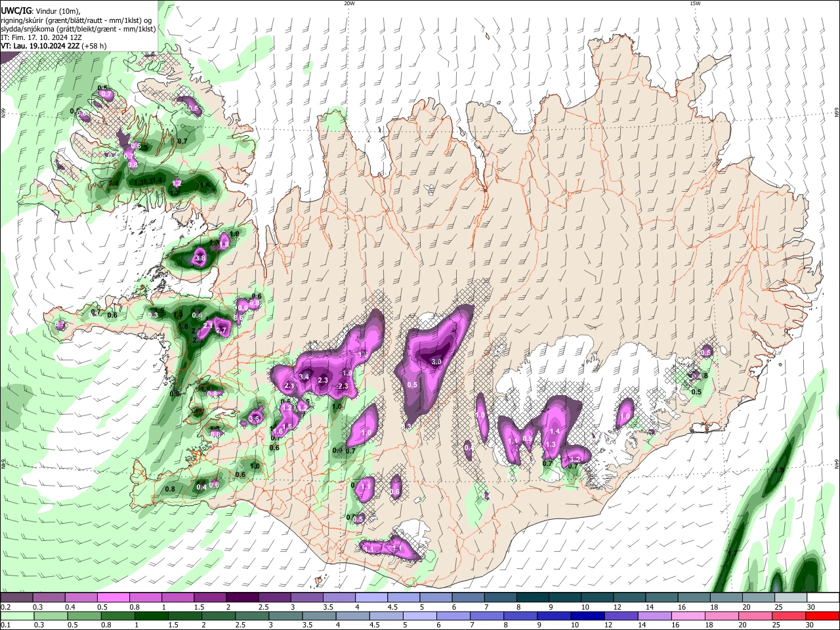
Task: Click dark purple top-row swatch between 2 and 2.5
Action: coord(242,598)
